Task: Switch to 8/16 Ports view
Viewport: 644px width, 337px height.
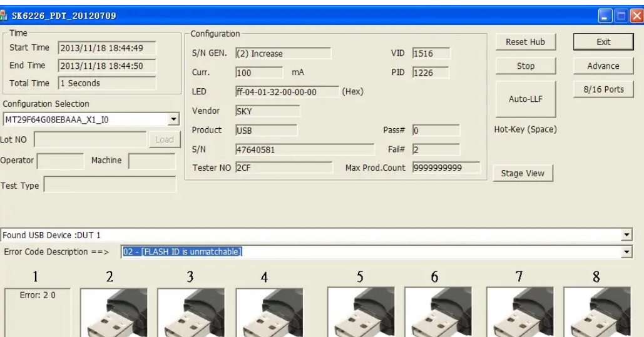Action: coord(599,89)
